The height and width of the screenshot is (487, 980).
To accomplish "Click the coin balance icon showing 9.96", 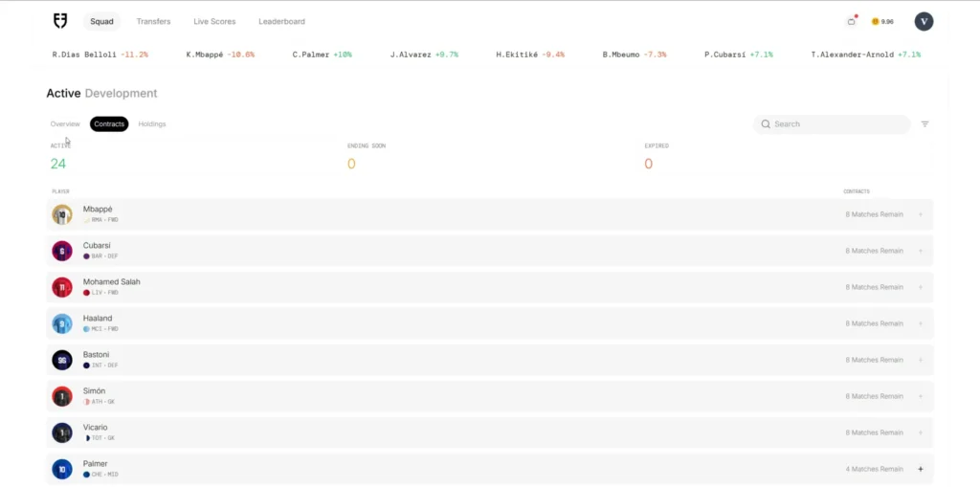I will (x=876, y=21).
